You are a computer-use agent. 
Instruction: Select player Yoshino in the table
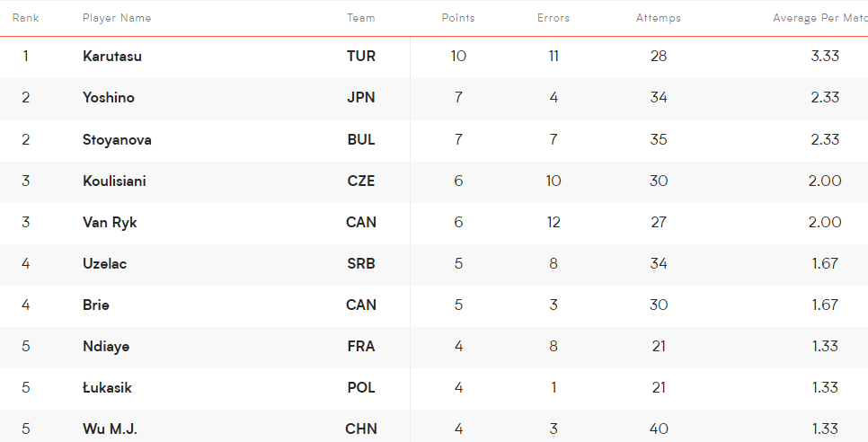[x=109, y=98]
